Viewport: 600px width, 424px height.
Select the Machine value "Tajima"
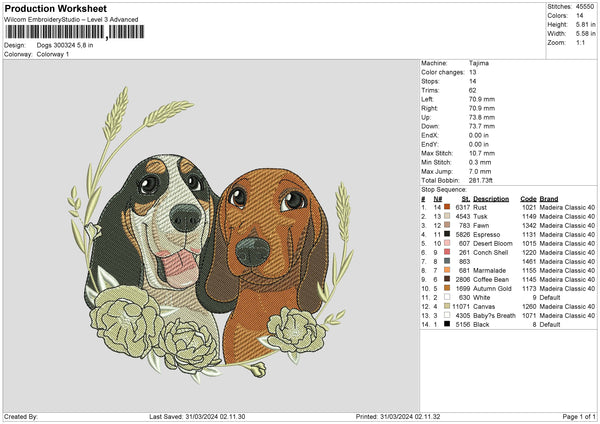(x=479, y=63)
